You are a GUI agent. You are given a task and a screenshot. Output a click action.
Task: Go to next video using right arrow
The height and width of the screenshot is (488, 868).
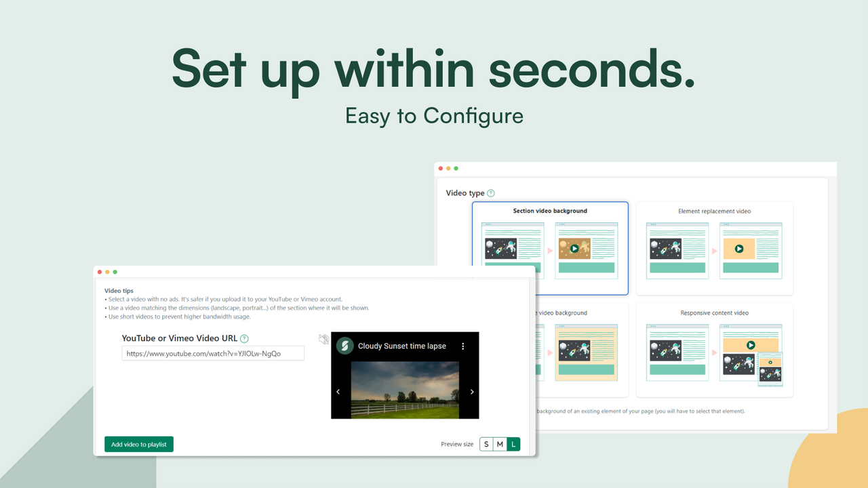pyautogui.click(x=472, y=392)
